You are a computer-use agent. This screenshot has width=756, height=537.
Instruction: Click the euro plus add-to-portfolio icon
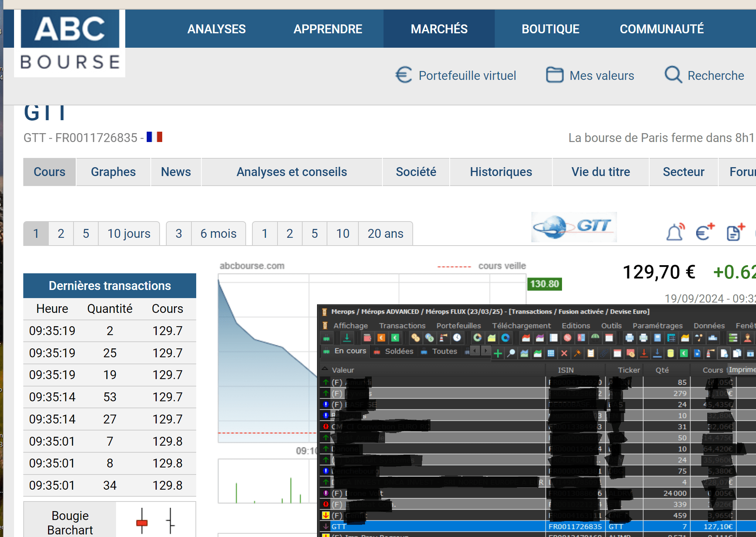tap(705, 232)
